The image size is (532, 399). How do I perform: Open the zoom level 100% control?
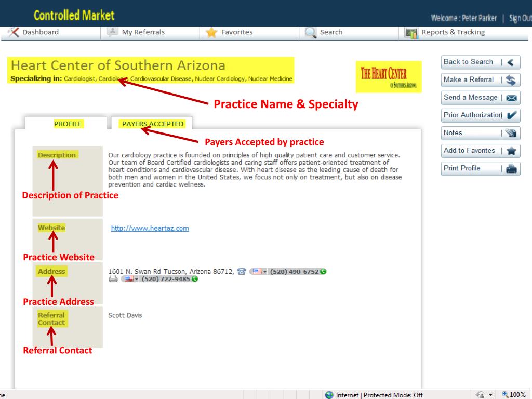pos(514,395)
